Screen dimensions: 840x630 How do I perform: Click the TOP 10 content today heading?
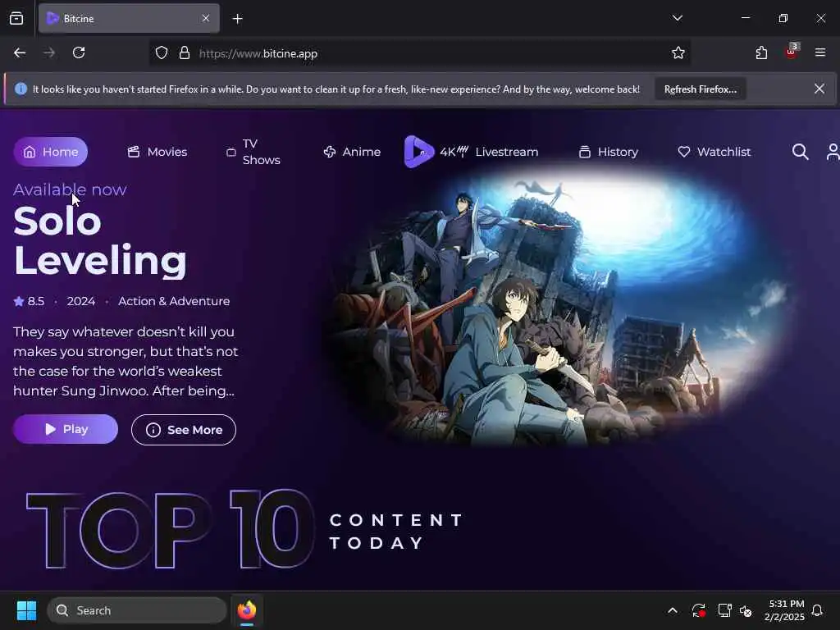click(245, 530)
